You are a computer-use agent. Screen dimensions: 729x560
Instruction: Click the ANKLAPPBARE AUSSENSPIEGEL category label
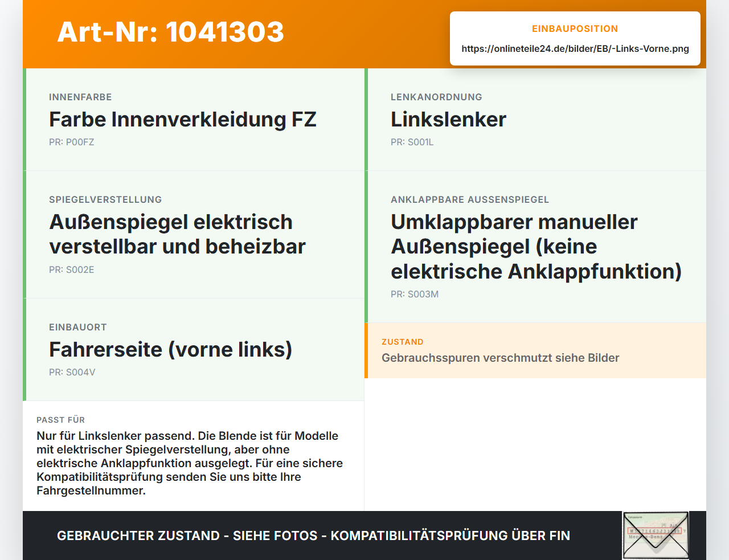(470, 199)
